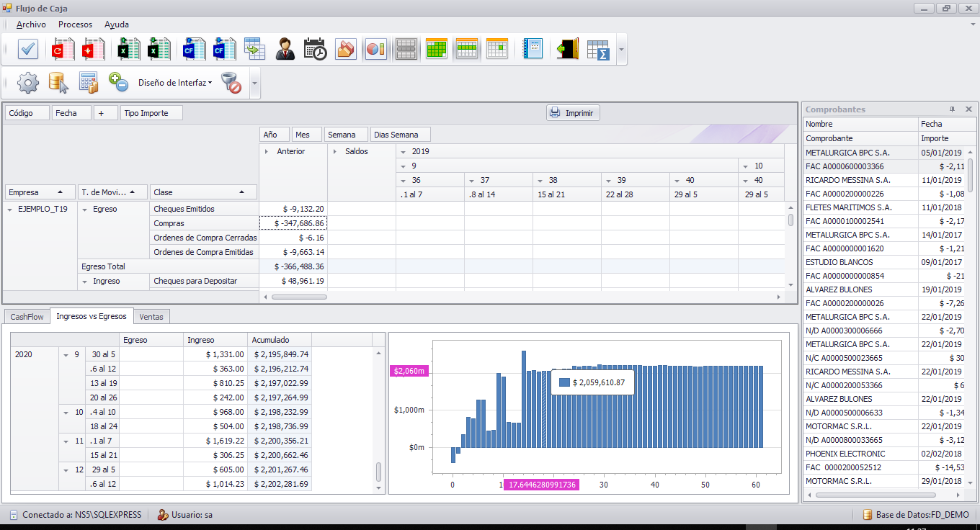
Task: Click the first Excel export icon
Action: [x=128, y=49]
